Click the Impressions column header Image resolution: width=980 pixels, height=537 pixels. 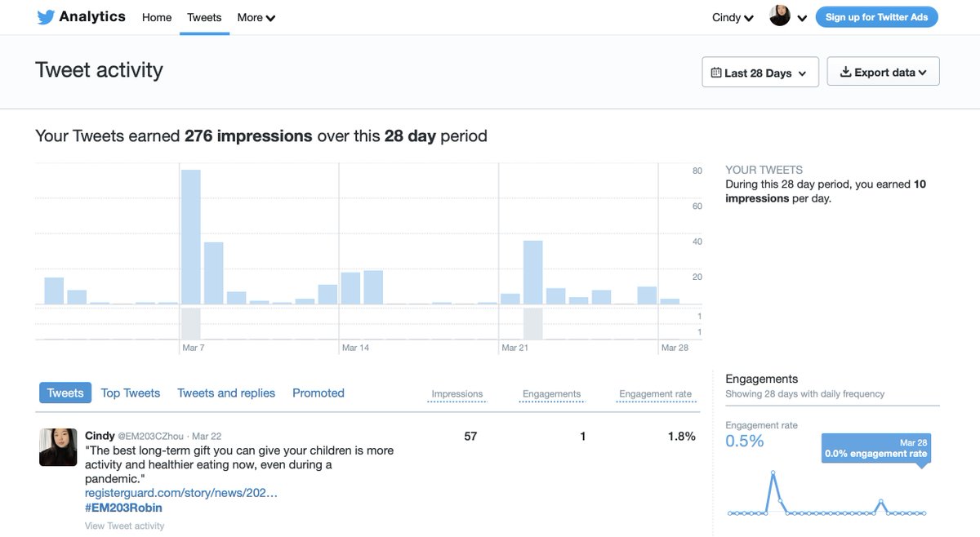[x=457, y=394]
